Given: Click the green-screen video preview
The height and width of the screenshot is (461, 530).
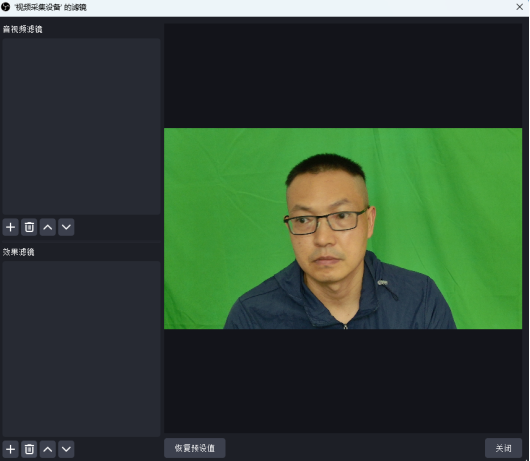Looking at the screenshot, I should (x=343, y=228).
